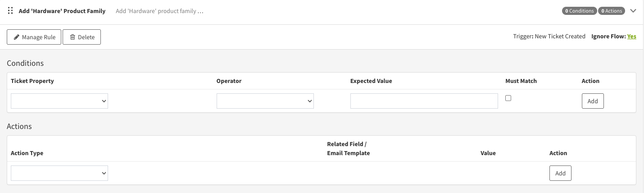
Task: Click the Ticket Property column header
Action: point(32,81)
